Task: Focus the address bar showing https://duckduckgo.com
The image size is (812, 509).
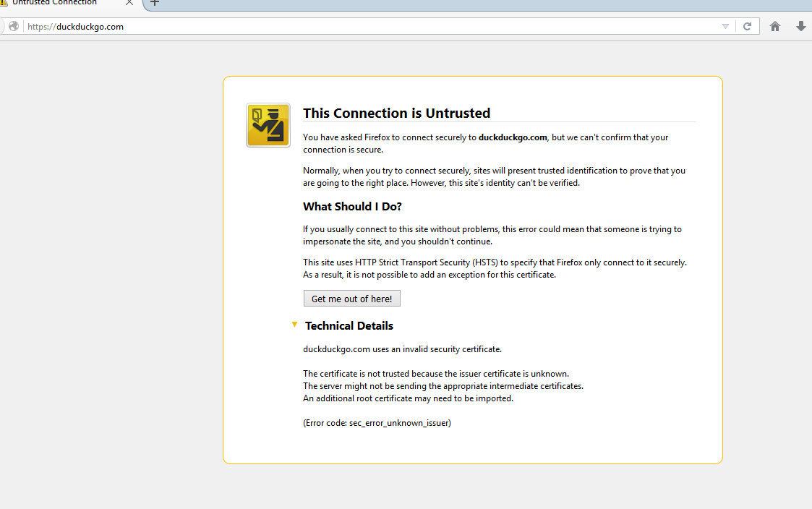Action: (373, 27)
